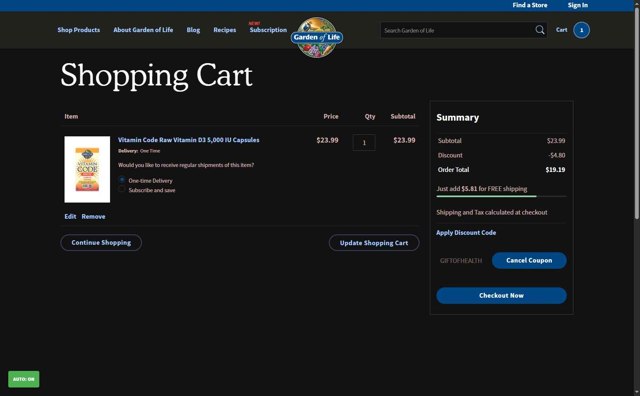Select Subscribe and save option
This screenshot has width=640, height=396.
pos(122,189)
